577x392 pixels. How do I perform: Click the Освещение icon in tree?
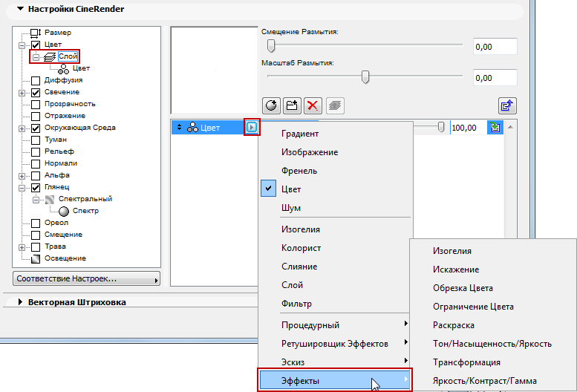36,259
